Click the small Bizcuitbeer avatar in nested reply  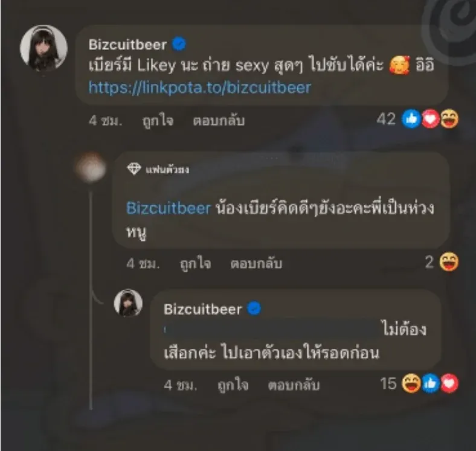(128, 302)
